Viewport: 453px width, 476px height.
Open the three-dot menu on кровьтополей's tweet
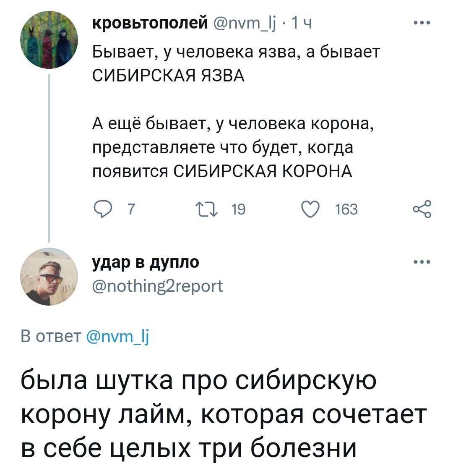pos(422,24)
